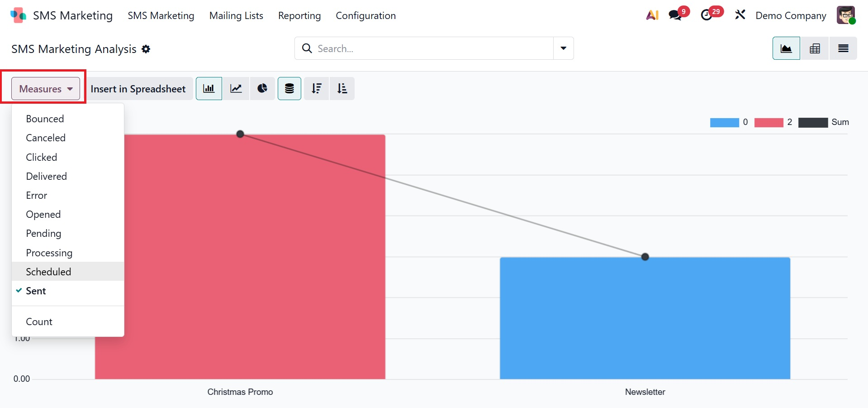The height and width of the screenshot is (408, 868).
Task: Open the Mailing Lists menu
Action: click(236, 15)
